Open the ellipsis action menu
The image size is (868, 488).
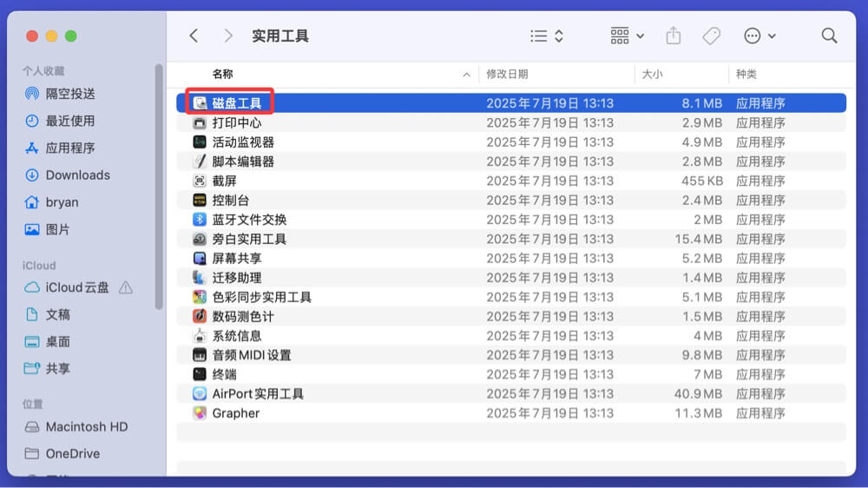point(759,36)
